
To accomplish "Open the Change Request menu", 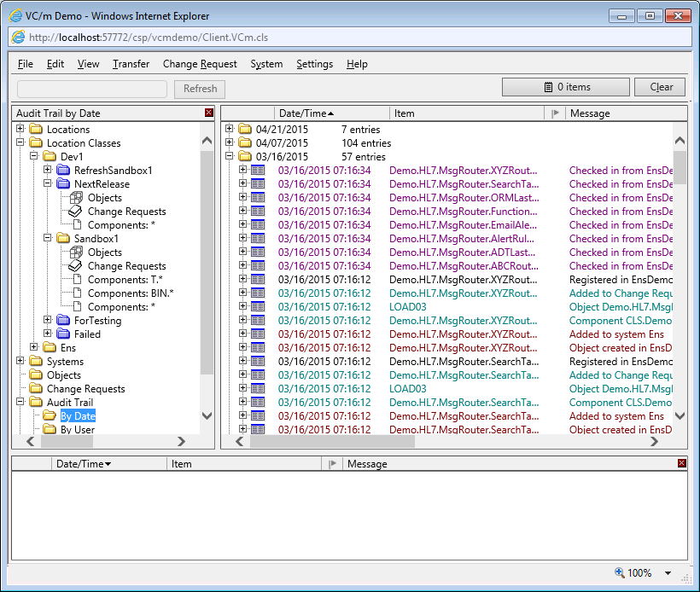I will coord(200,64).
